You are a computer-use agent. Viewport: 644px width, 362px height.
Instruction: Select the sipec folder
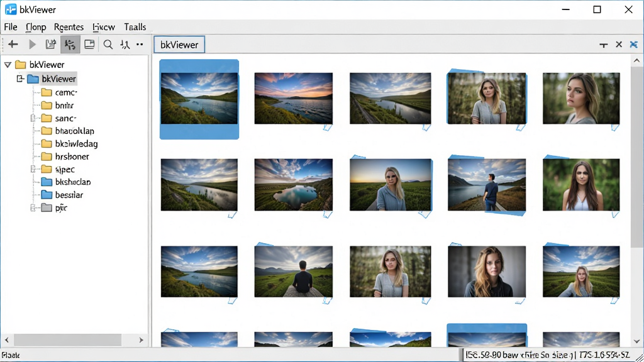click(58, 169)
